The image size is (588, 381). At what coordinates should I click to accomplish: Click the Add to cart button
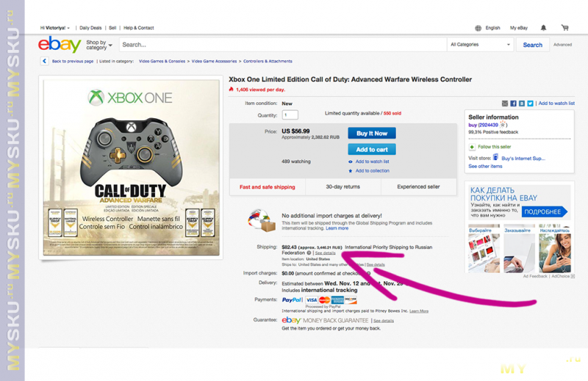click(x=371, y=149)
